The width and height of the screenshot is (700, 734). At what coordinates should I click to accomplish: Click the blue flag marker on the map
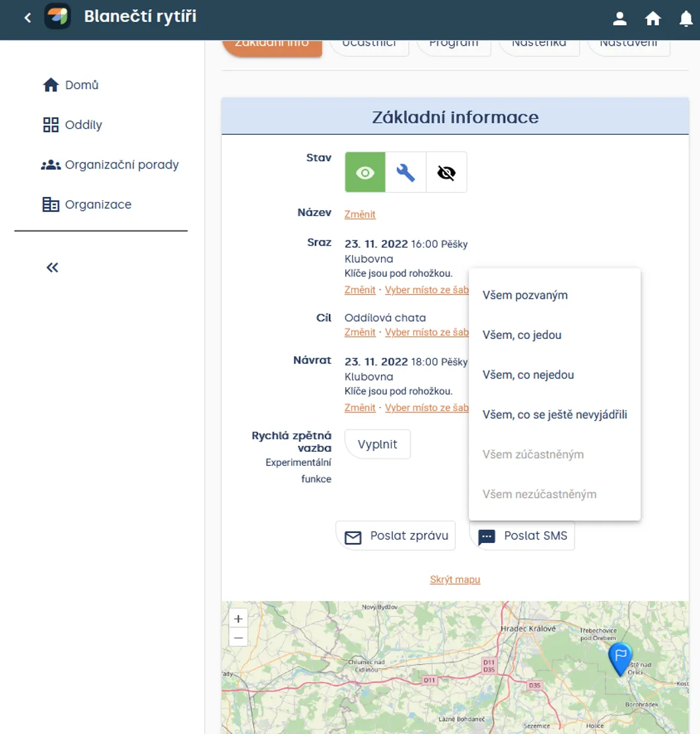click(x=621, y=659)
